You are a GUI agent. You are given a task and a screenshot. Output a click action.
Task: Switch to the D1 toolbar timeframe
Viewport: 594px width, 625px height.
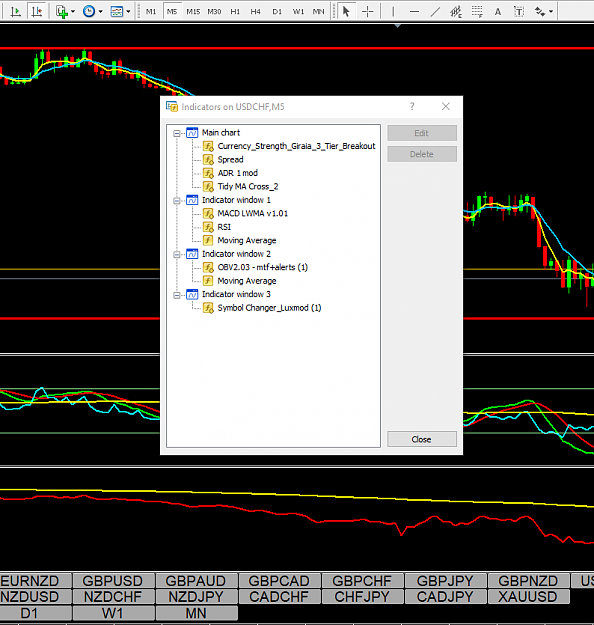tap(277, 12)
